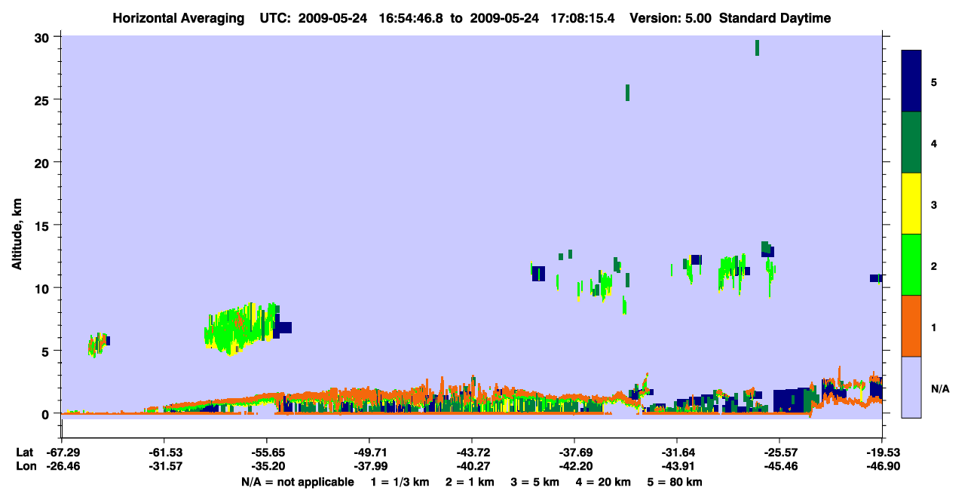Screen dimensions: 980x503
Task: Click longitude value -43.91
Action: (677, 466)
